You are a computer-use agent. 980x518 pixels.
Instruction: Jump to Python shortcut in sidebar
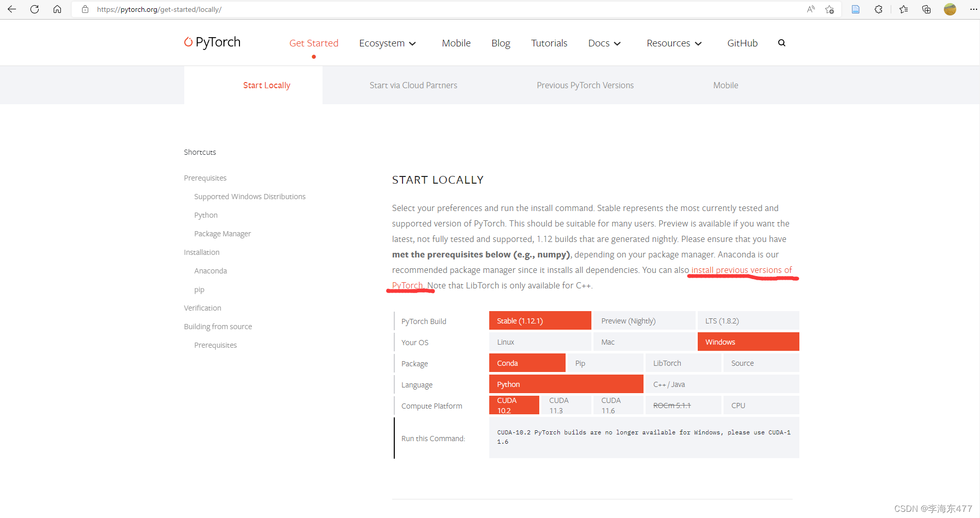point(206,215)
